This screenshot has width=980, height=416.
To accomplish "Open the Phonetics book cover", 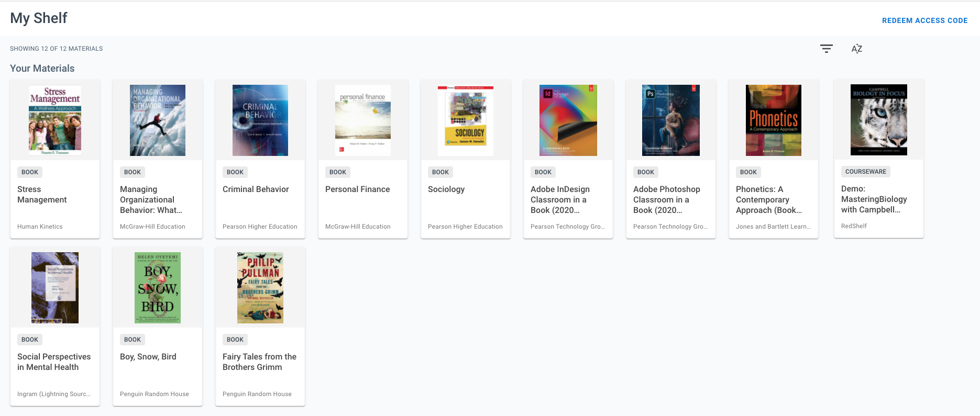I will tap(774, 120).
